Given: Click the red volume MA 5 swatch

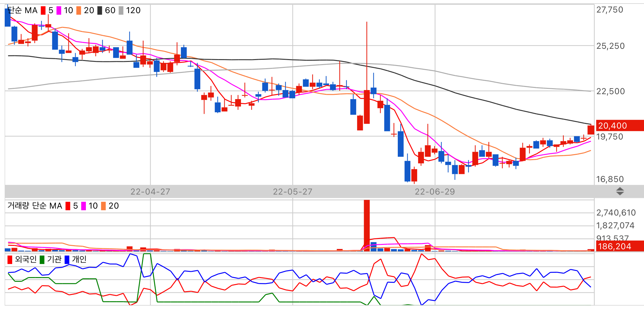Looking at the screenshot, I should tap(68, 206).
